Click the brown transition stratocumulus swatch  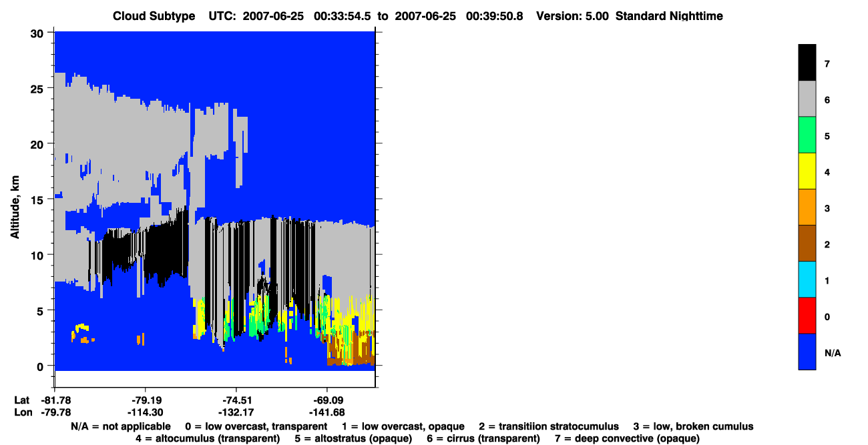[x=807, y=243]
